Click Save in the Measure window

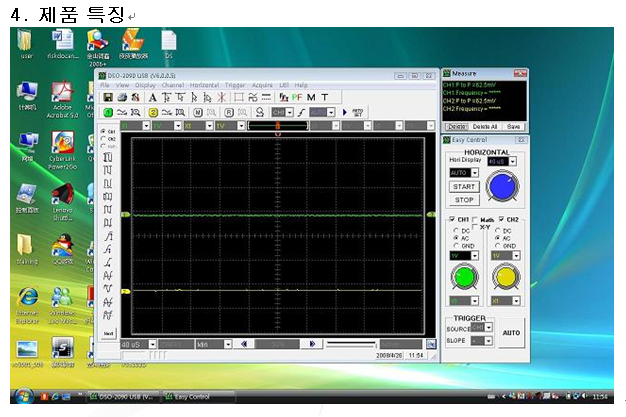[x=513, y=127]
